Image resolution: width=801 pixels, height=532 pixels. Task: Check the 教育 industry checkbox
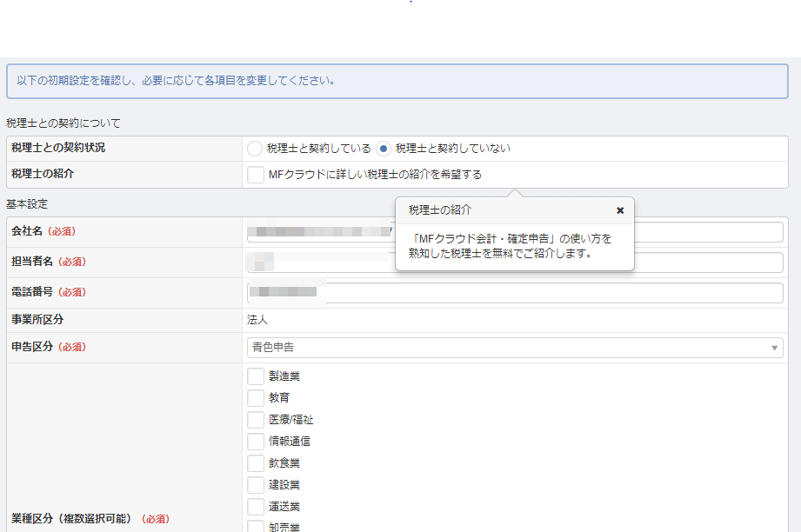pos(256,397)
